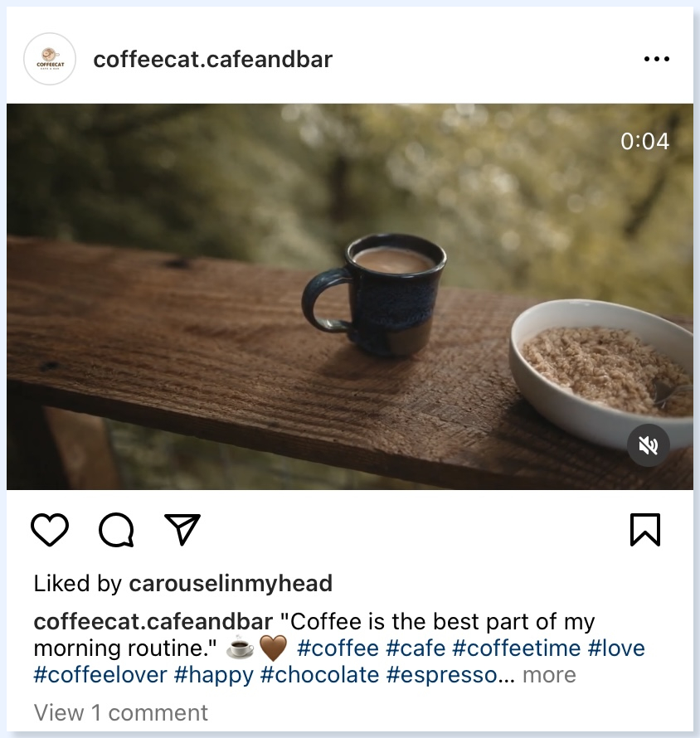The height and width of the screenshot is (738, 700).
Task: Share the post via paper plane icon
Action: 182,530
